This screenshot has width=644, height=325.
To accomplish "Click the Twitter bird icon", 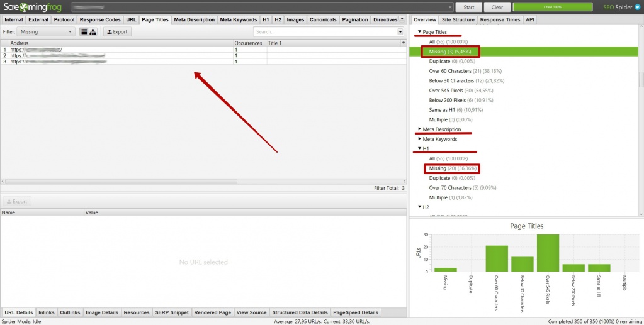I will [636, 8].
